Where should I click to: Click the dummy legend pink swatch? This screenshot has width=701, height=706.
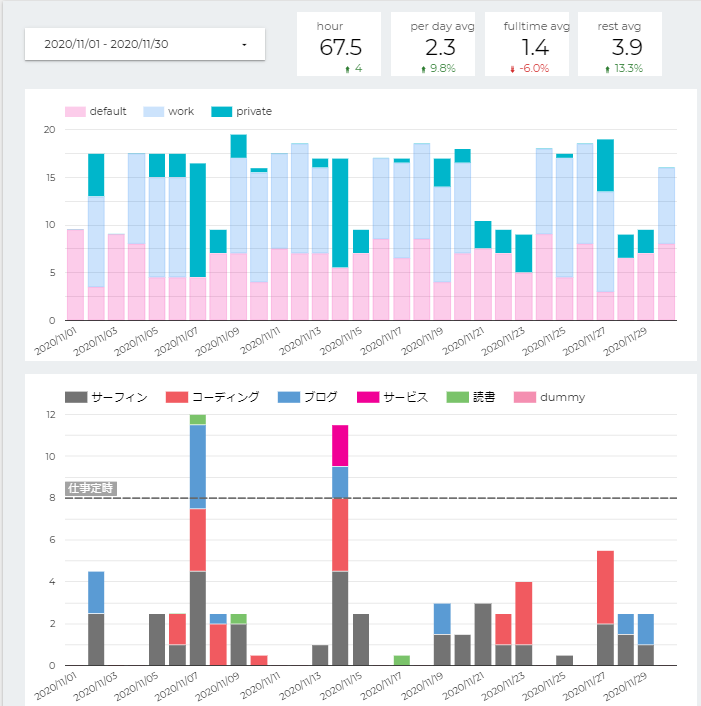(x=525, y=397)
